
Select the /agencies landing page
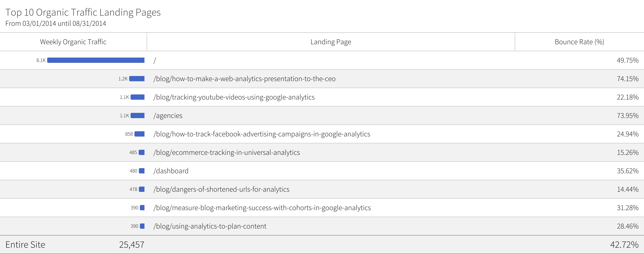168,116
